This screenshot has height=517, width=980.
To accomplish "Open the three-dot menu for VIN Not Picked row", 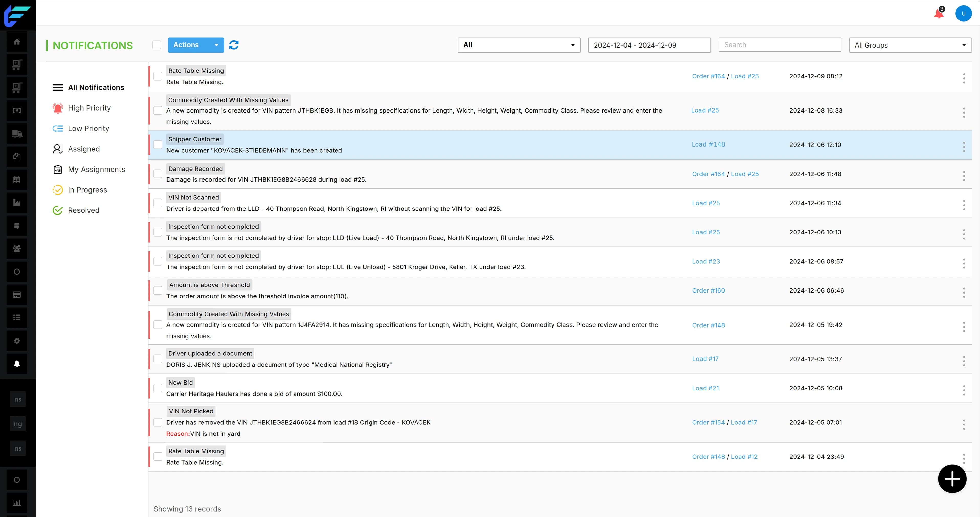I will (964, 424).
